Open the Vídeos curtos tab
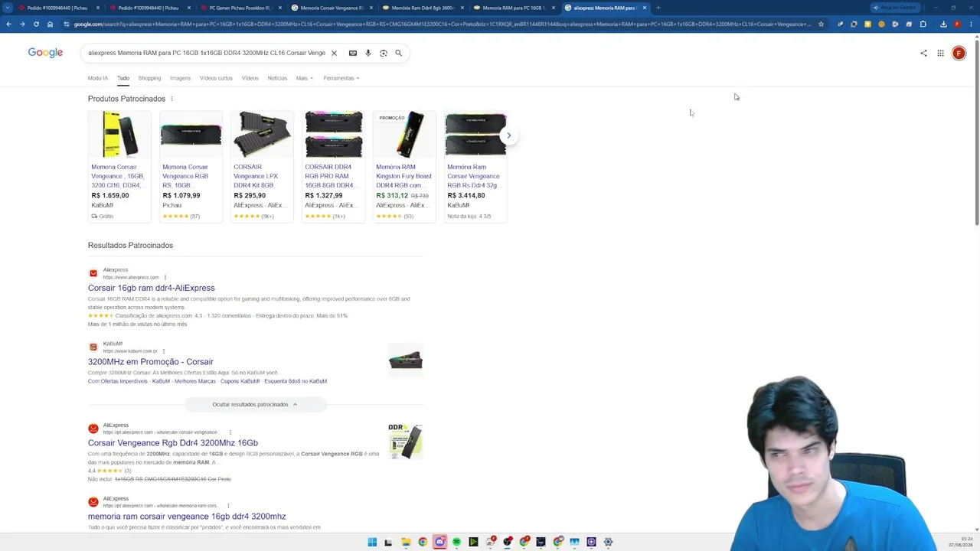The height and width of the screenshot is (551, 980). click(x=216, y=78)
